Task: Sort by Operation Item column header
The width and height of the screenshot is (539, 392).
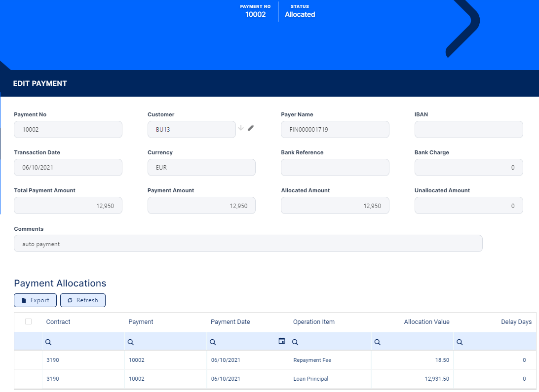Action: coord(314,322)
